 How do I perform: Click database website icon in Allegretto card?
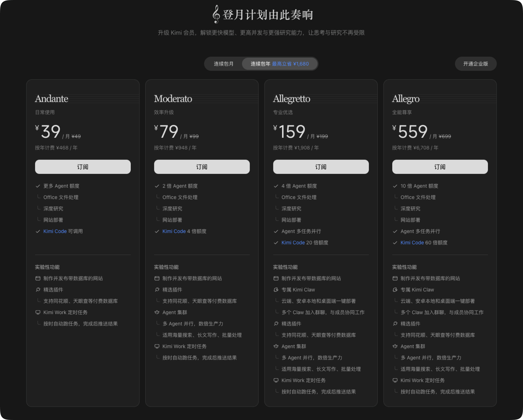[276, 278]
